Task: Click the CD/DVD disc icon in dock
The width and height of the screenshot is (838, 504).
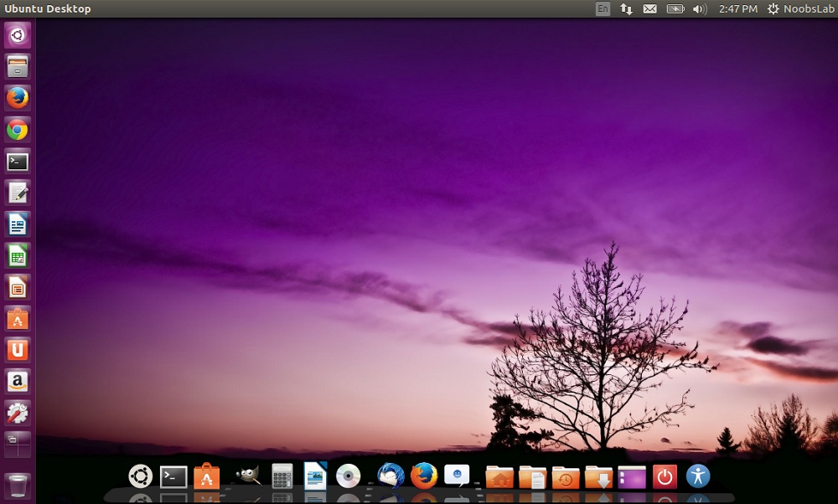Action: click(x=348, y=476)
